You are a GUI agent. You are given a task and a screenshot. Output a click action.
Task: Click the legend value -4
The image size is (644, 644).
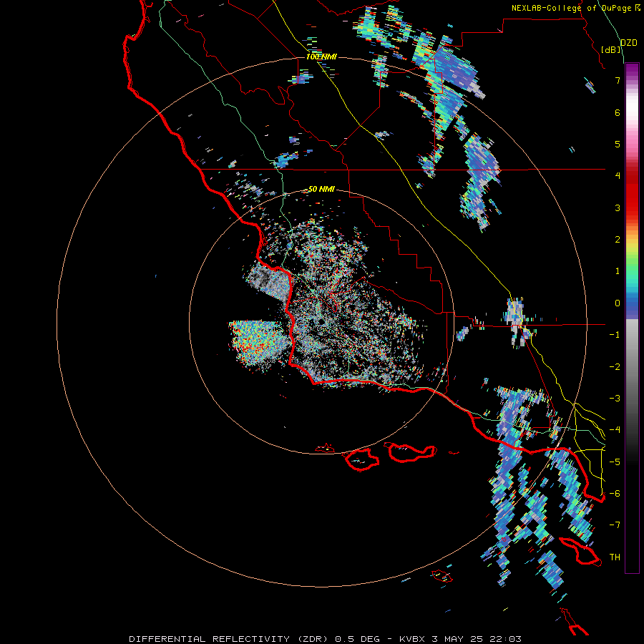tap(615, 429)
